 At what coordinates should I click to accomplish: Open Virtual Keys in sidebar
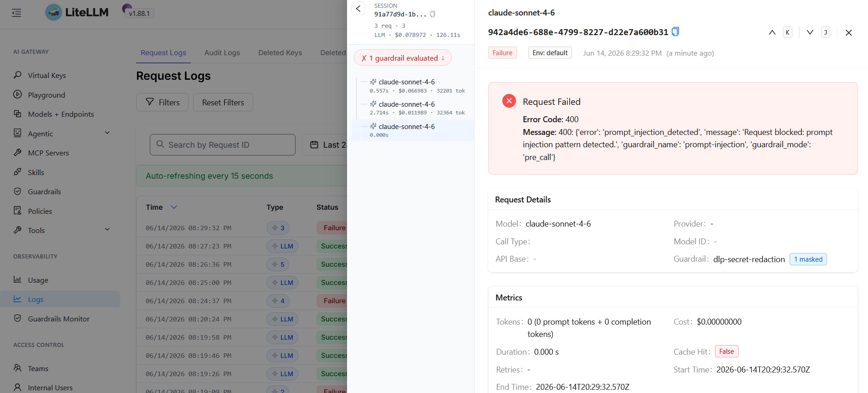tap(46, 75)
